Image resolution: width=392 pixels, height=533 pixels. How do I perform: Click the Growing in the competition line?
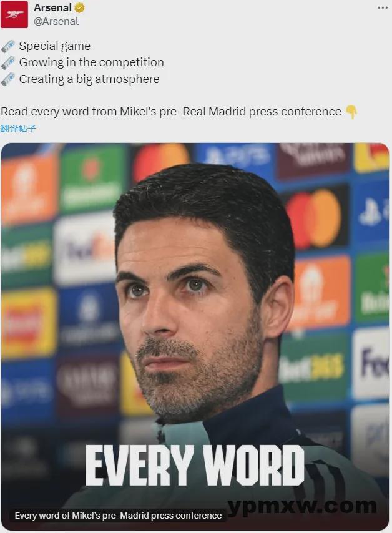click(92, 62)
